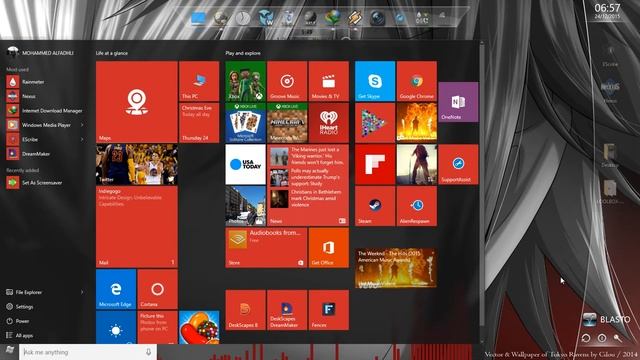Open the USA Today tile
Viewport: 640px width, 360px height.
(245, 164)
